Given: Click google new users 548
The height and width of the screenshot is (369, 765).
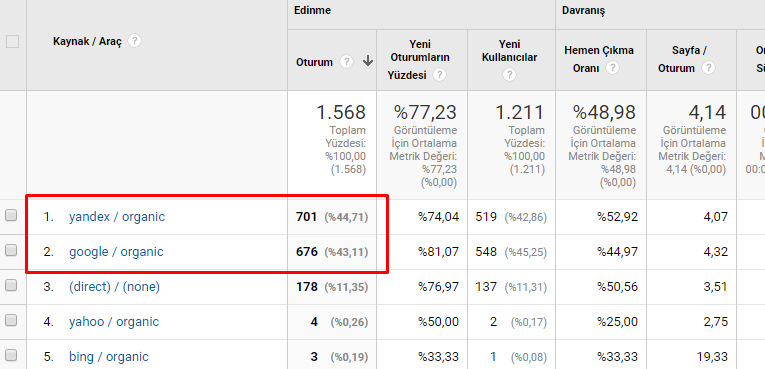Looking at the screenshot, I should tap(486, 252).
